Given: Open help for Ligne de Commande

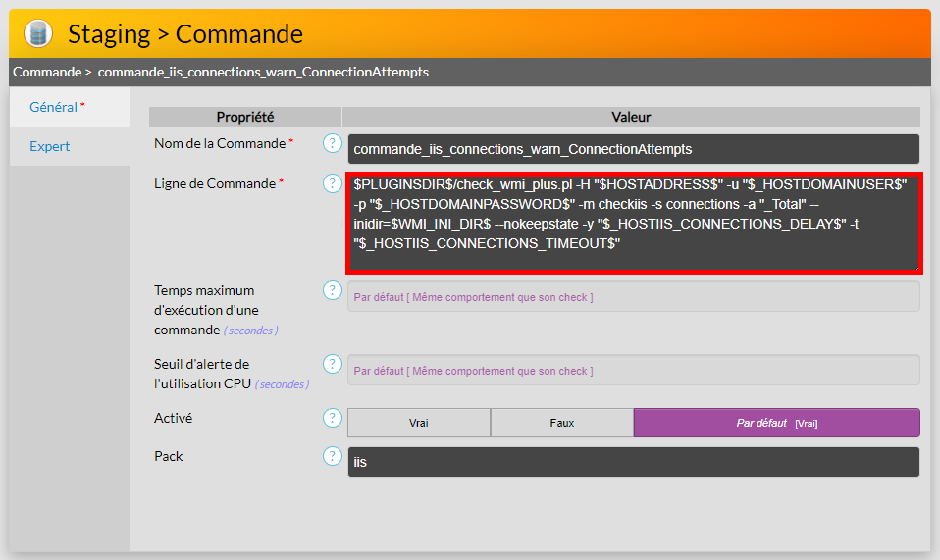Looking at the screenshot, I should pyautogui.click(x=333, y=183).
